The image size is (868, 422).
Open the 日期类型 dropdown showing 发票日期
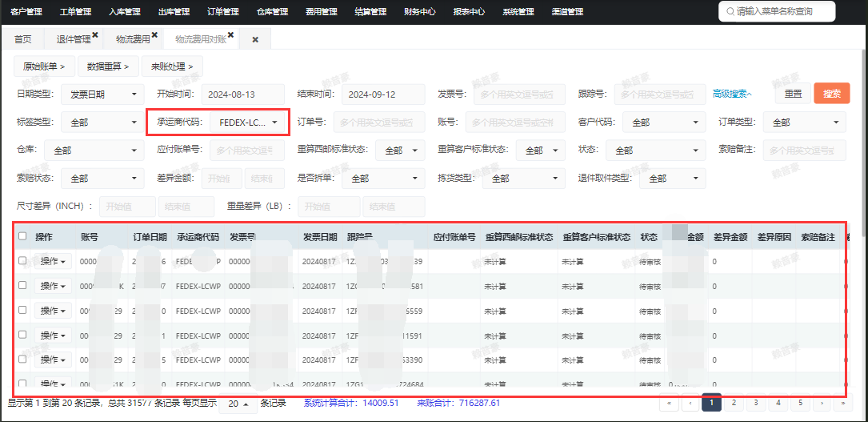tap(102, 94)
